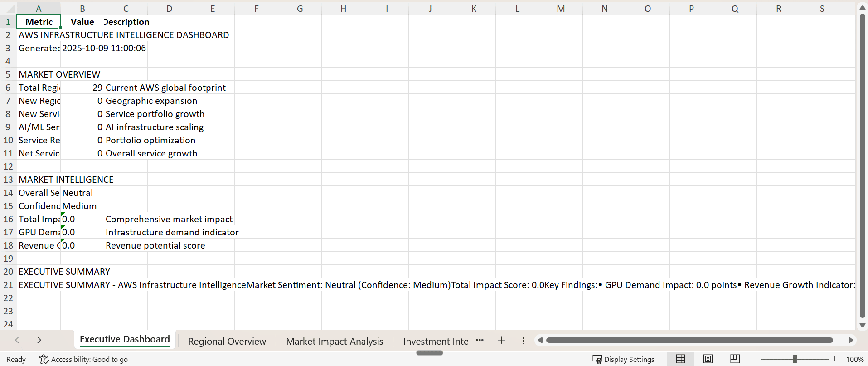Select the long executive summary text in row 21

(x=436, y=285)
